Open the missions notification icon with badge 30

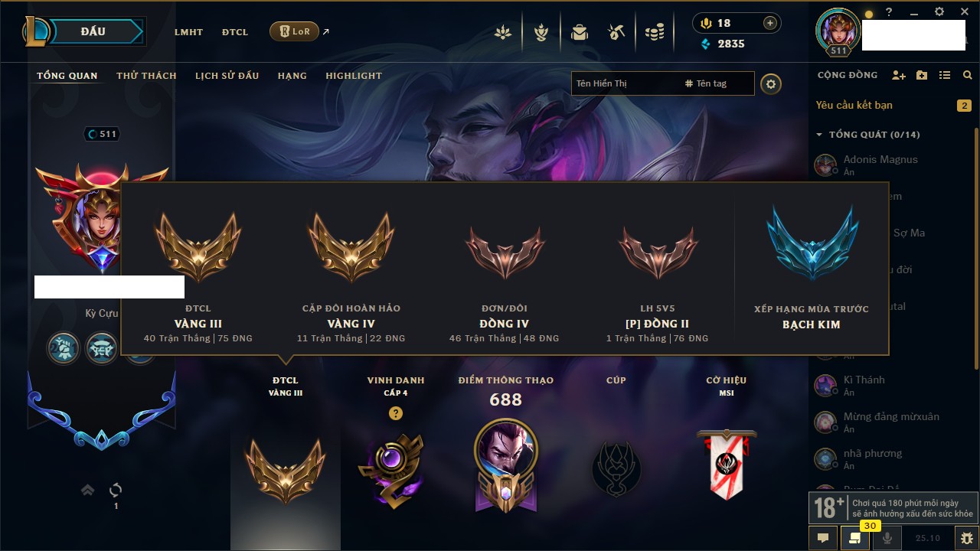(x=855, y=537)
